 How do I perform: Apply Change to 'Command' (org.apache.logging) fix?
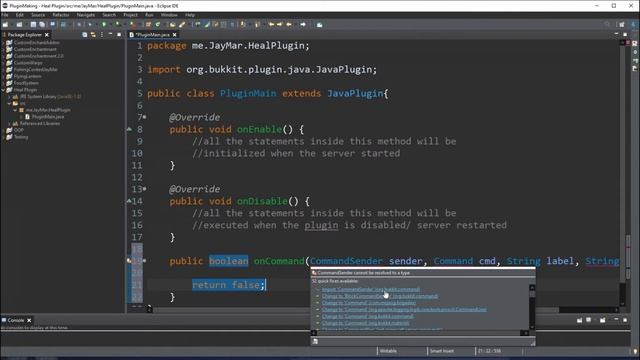(x=404, y=309)
